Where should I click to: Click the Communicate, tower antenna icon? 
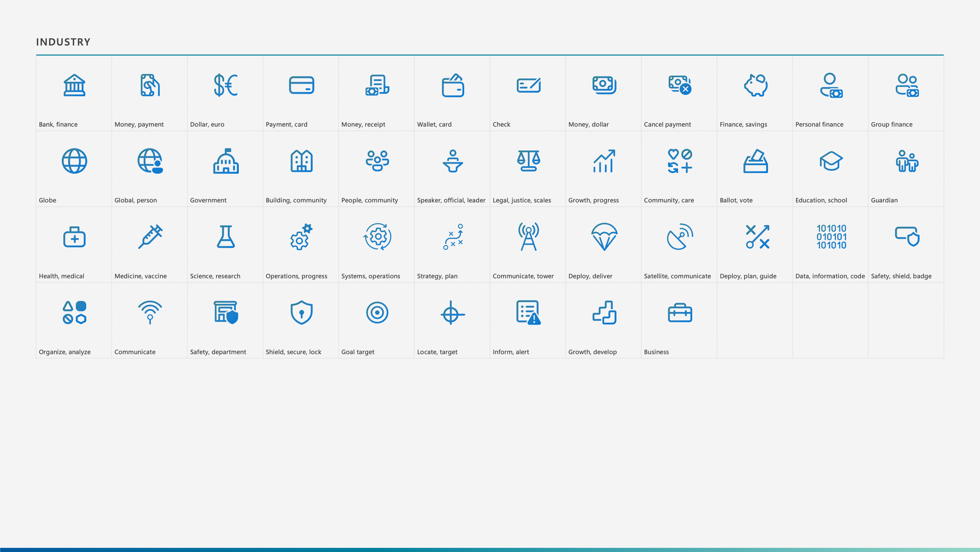point(528,237)
